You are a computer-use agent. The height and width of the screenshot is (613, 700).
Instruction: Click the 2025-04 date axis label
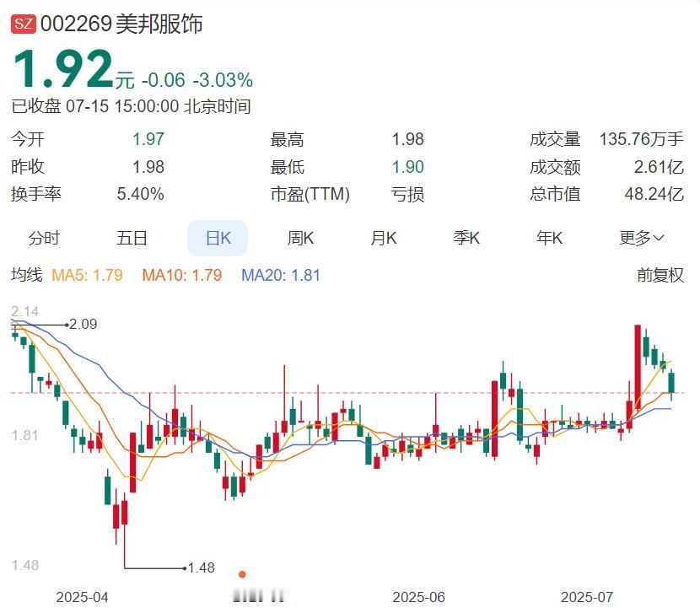click(x=82, y=597)
